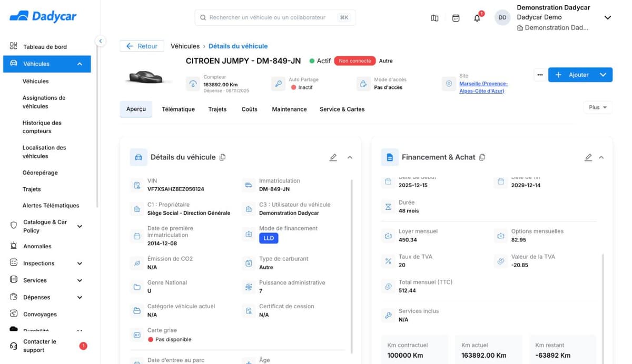
Task: Click the LLD financing badge
Action: 269,238
